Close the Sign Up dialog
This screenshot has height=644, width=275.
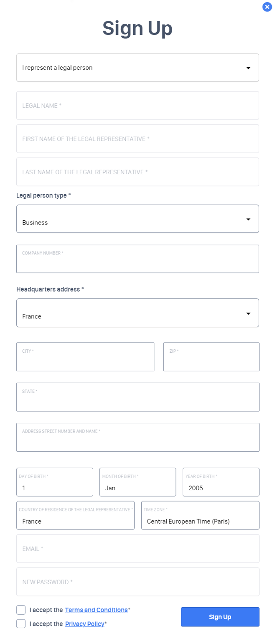coord(267,7)
